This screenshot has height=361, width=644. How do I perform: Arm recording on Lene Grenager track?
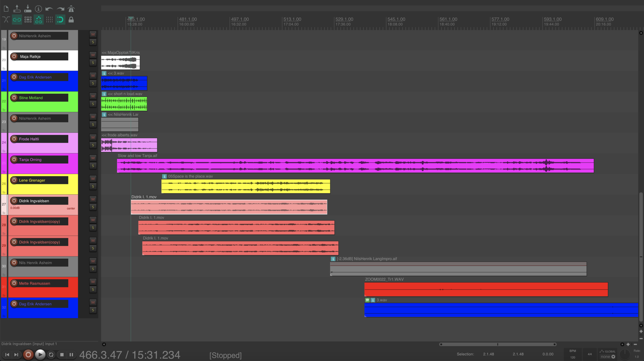click(14, 180)
